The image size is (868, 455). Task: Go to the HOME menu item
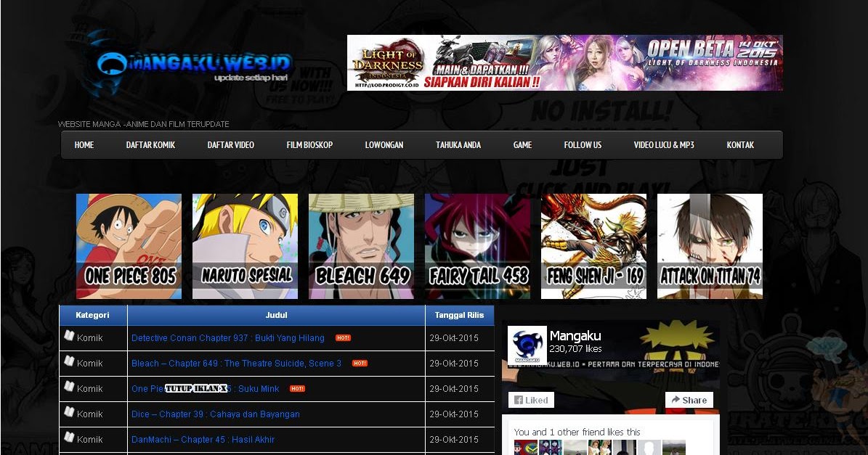[84, 145]
